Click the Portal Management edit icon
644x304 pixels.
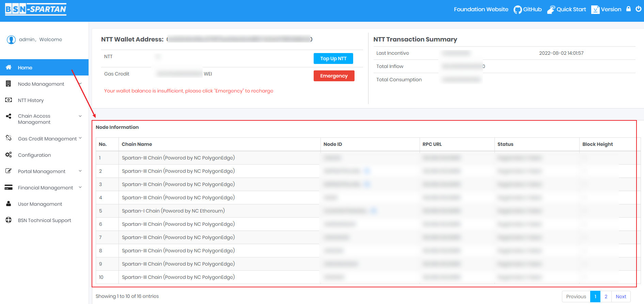coord(9,171)
